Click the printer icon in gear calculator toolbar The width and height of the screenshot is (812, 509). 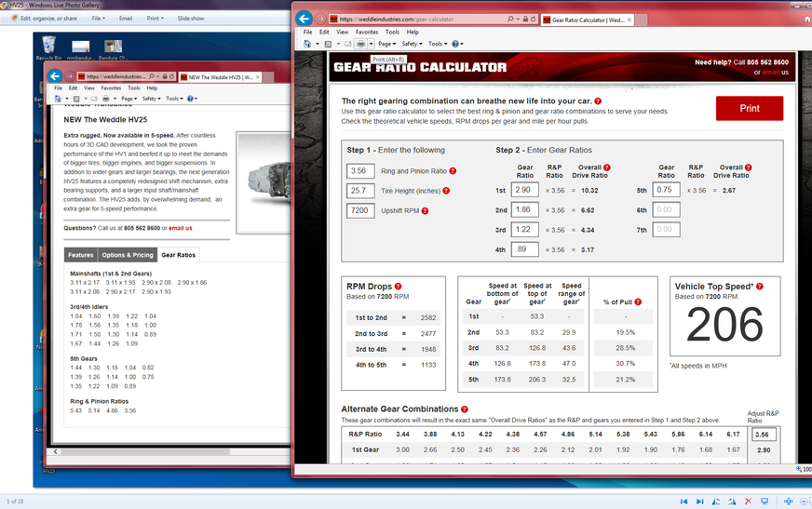point(361,44)
